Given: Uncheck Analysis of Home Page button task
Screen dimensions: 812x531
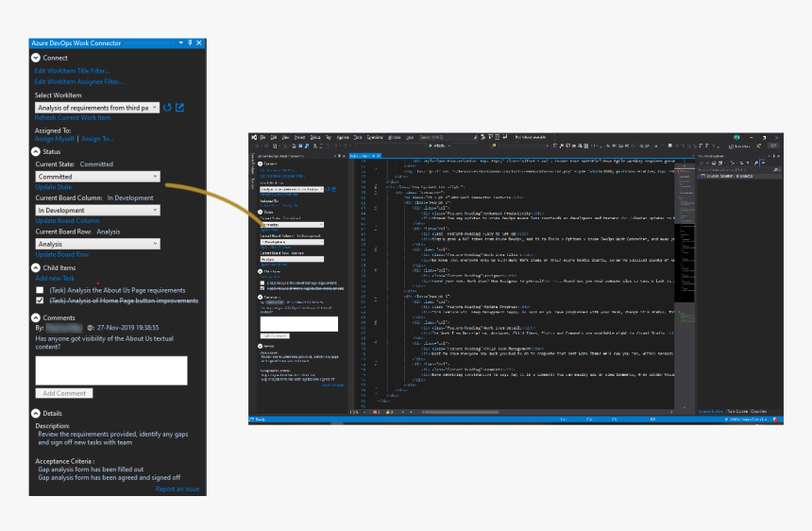Looking at the screenshot, I should point(40,300).
